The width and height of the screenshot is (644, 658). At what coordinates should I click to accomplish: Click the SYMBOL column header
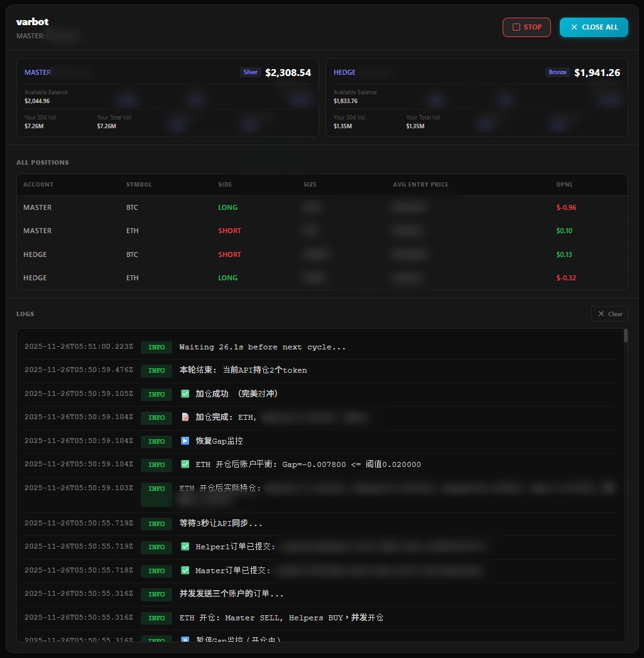(139, 185)
